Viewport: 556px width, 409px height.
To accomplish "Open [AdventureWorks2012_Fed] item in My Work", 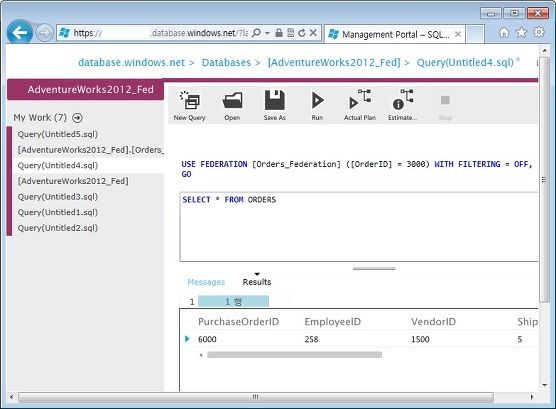I will (x=73, y=181).
